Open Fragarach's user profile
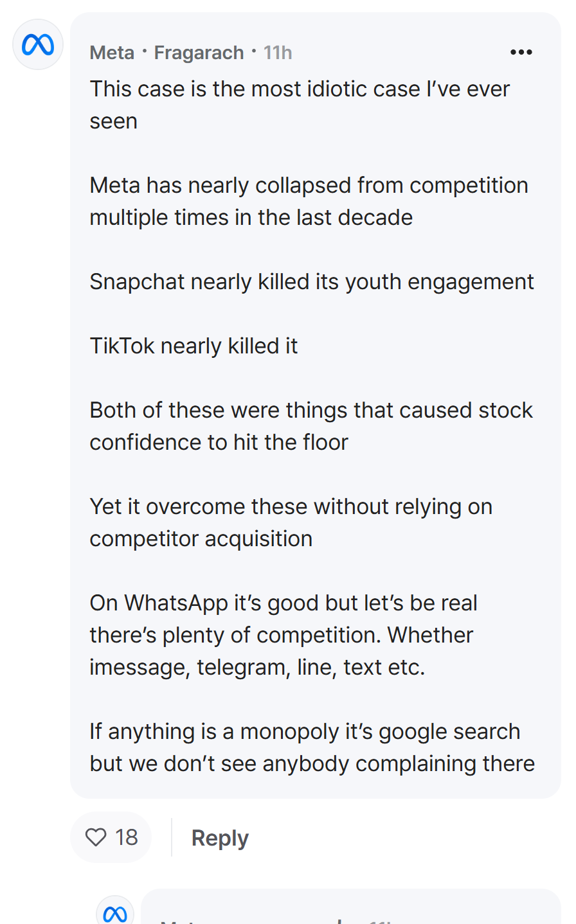 tap(199, 52)
